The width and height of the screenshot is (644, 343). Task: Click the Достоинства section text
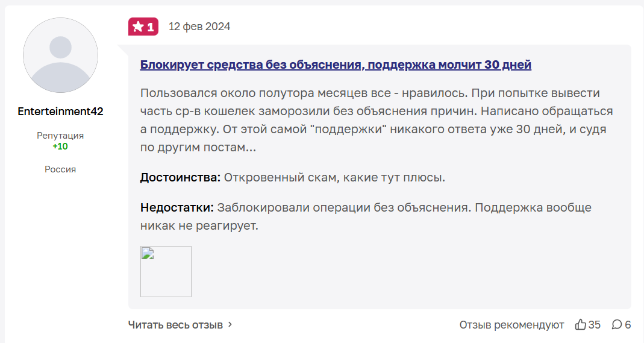(x=292, y=177)
